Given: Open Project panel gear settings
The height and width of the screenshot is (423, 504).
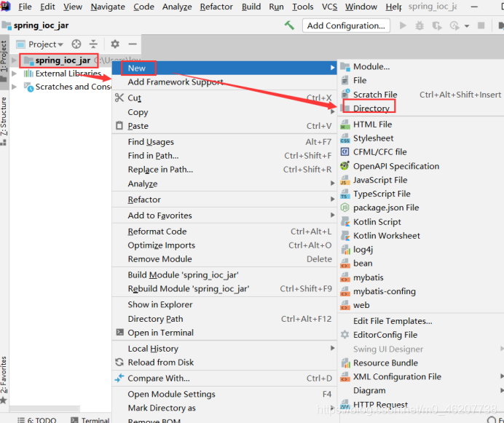Looking at the screenshot, I should (115, 44).
